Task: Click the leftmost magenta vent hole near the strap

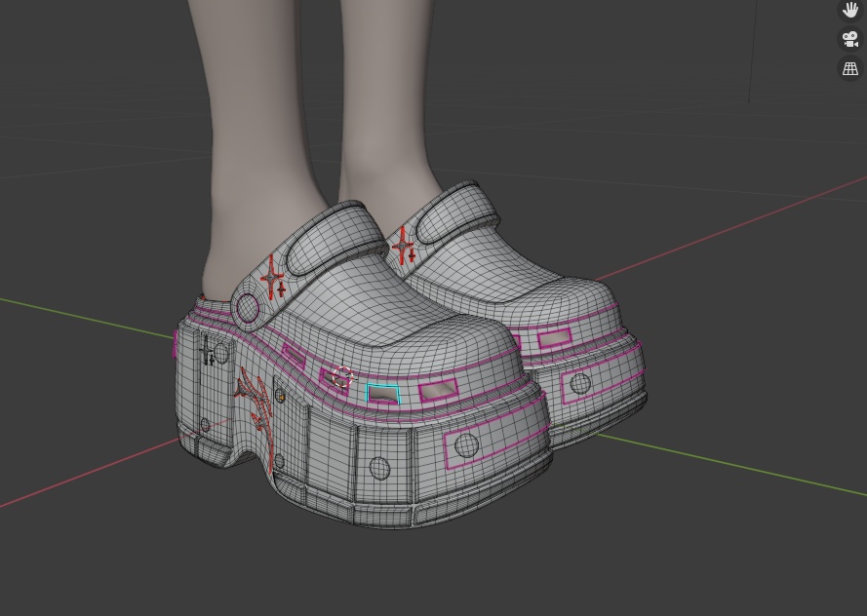Action: 293,355
